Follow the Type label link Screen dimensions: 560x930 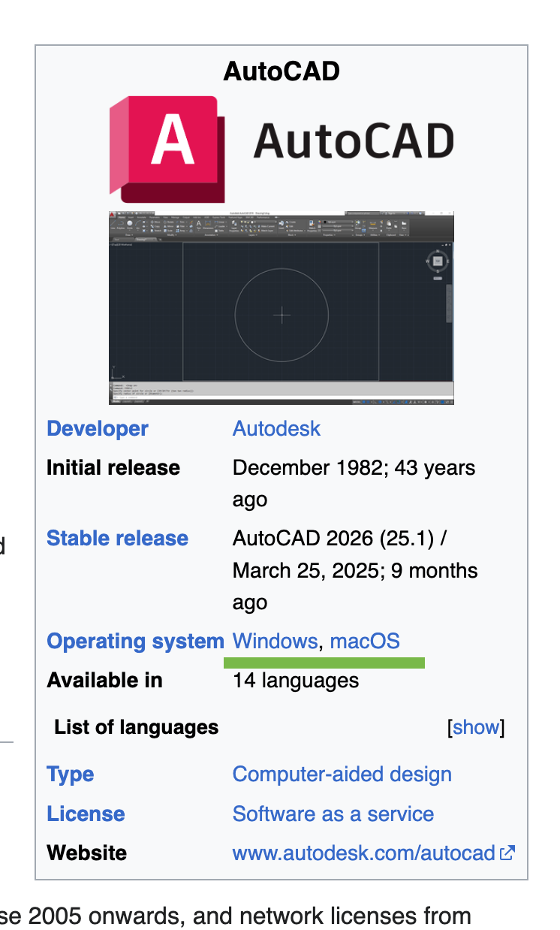pos(71,774)
